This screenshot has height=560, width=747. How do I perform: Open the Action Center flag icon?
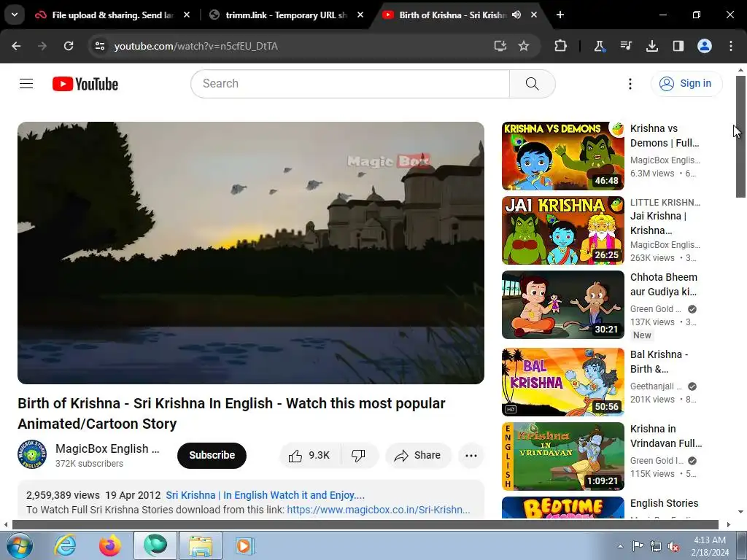(638, 546)
